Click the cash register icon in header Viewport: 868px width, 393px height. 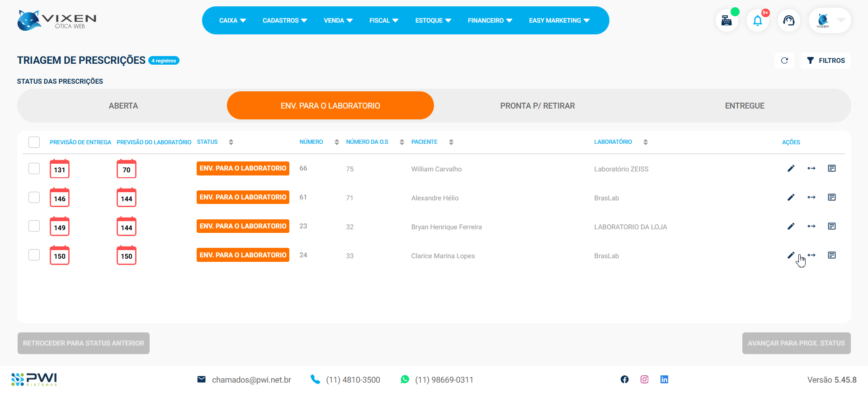[x=726, y=21]
